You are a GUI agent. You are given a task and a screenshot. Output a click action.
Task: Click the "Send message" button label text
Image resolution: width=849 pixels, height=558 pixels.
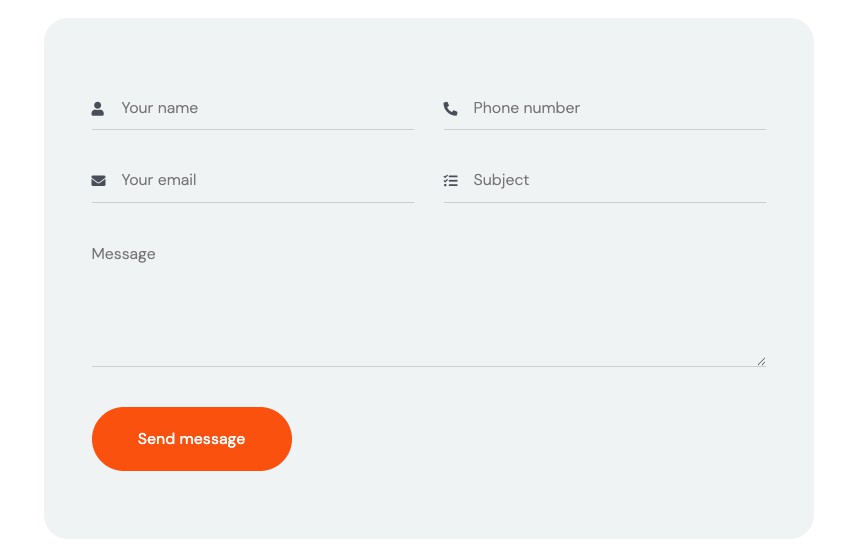191,439
